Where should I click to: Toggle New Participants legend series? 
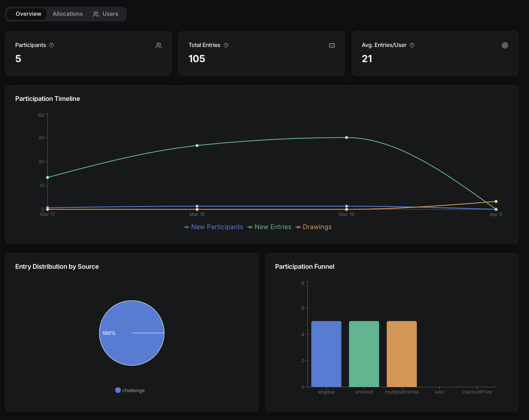(x=213, y=227)
